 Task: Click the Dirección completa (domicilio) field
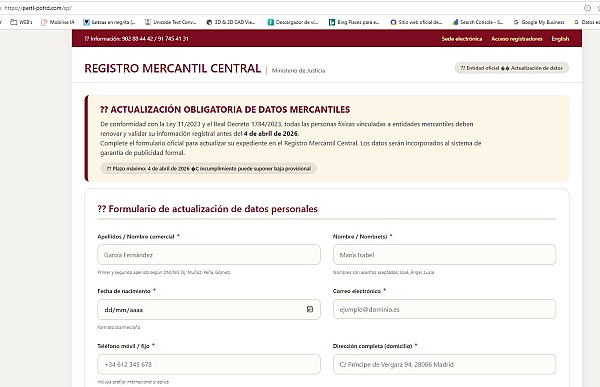coord(444,364)
